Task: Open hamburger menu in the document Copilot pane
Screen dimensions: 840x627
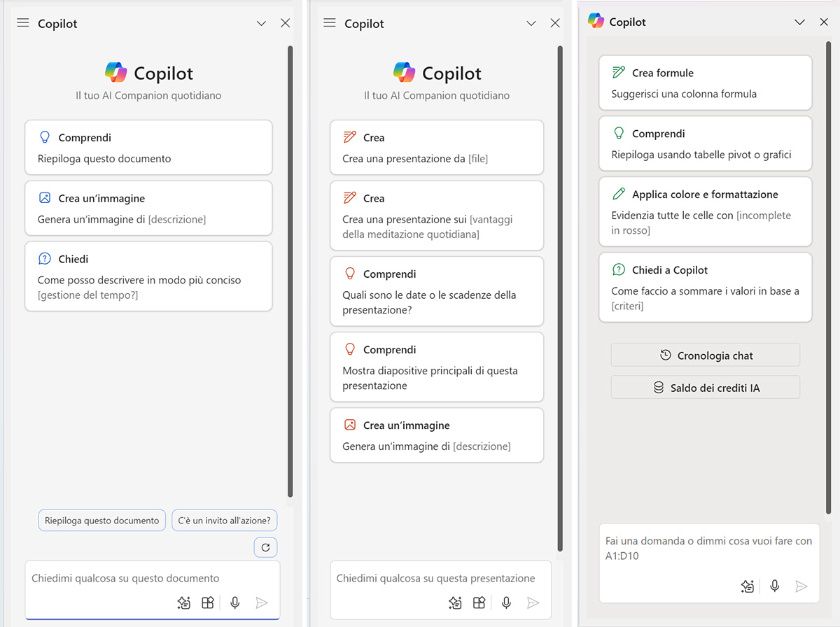Action: 23,23
